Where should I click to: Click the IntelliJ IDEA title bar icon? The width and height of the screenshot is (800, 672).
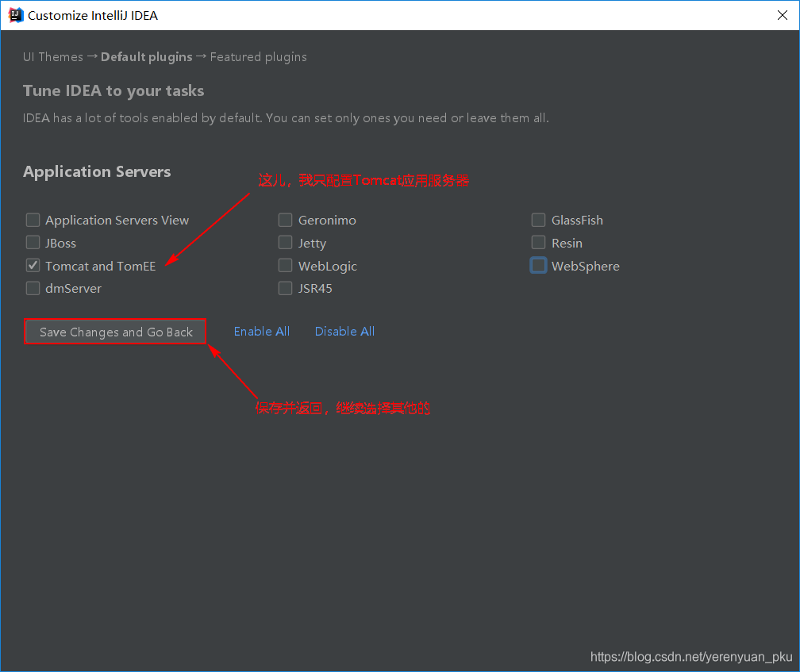click(x=16, y=15)
